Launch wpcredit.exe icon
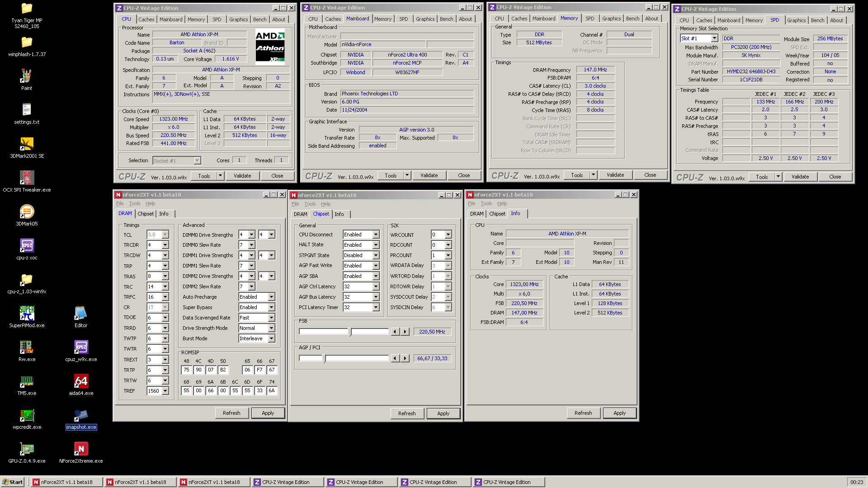The width and height of the screenshot is (868, 488). [27, 419]
